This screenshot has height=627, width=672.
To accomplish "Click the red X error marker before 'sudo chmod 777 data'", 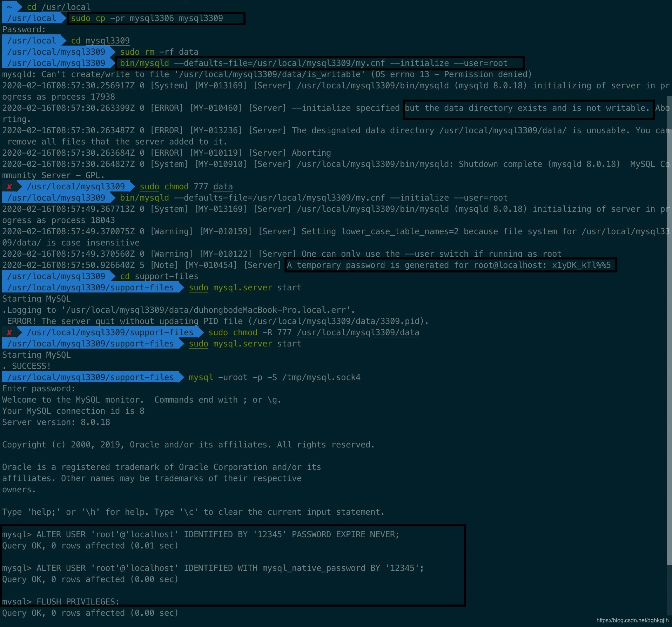I will [9, 187].
